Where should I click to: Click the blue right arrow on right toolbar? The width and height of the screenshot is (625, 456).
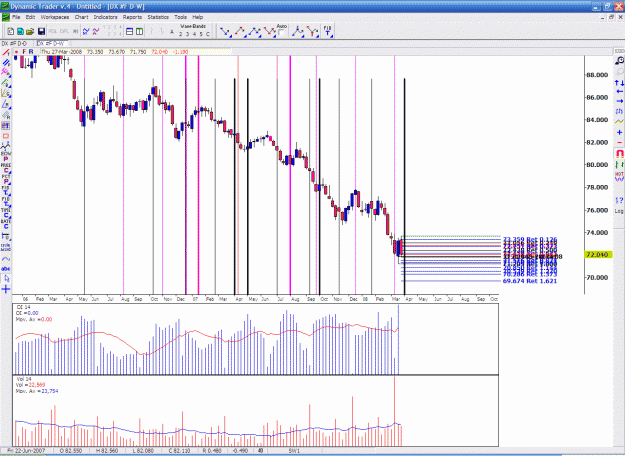point(619,101)
